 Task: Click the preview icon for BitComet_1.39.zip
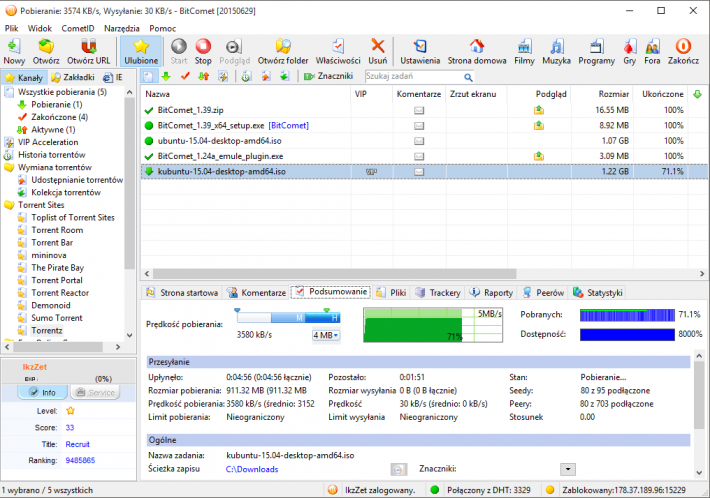pyautogui.click(x=539, y=110)
